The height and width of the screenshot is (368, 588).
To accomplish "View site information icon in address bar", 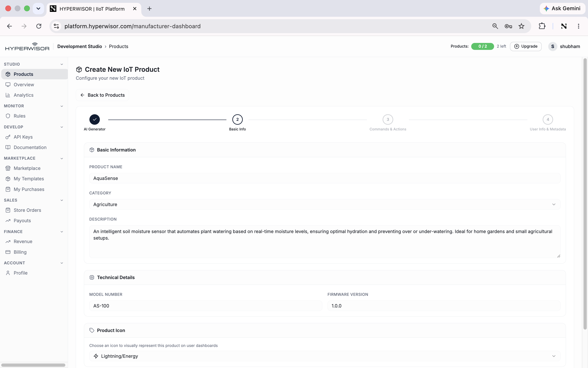I will [56, 26].
